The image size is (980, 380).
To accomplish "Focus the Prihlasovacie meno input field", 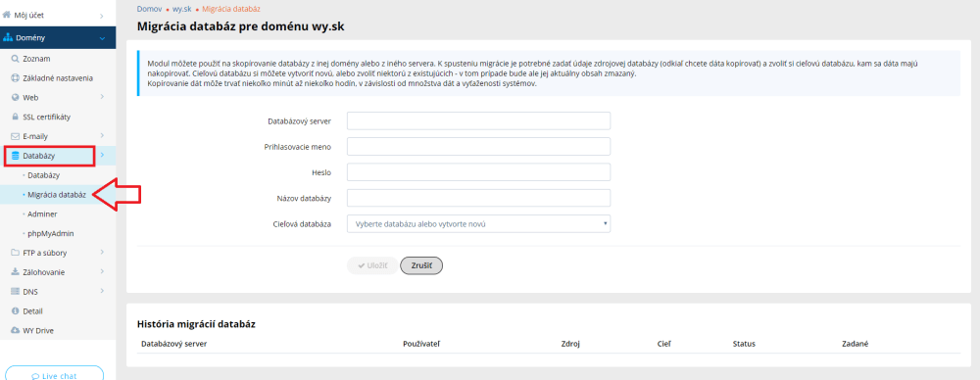I will pyautogui.click(x=479, y=146).
